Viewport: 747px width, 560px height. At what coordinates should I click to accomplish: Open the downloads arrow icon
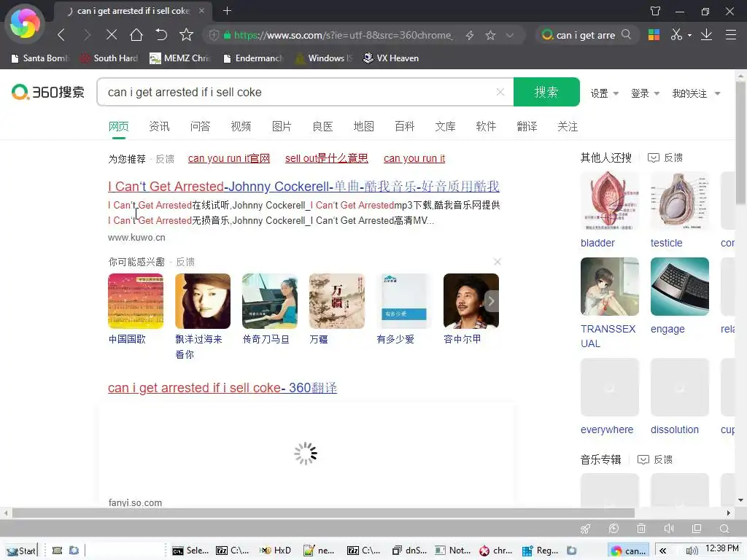pos(706,35)
